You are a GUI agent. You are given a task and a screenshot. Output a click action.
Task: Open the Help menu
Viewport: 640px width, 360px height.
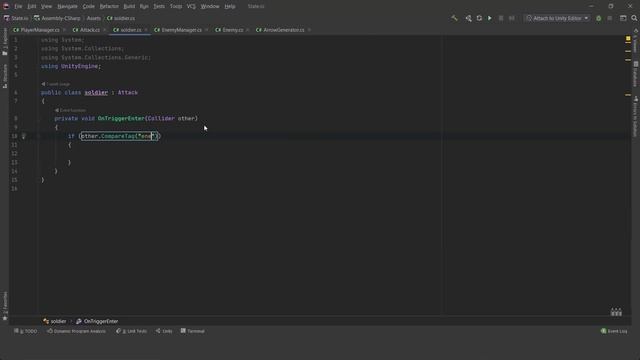[x=230, y=7]
